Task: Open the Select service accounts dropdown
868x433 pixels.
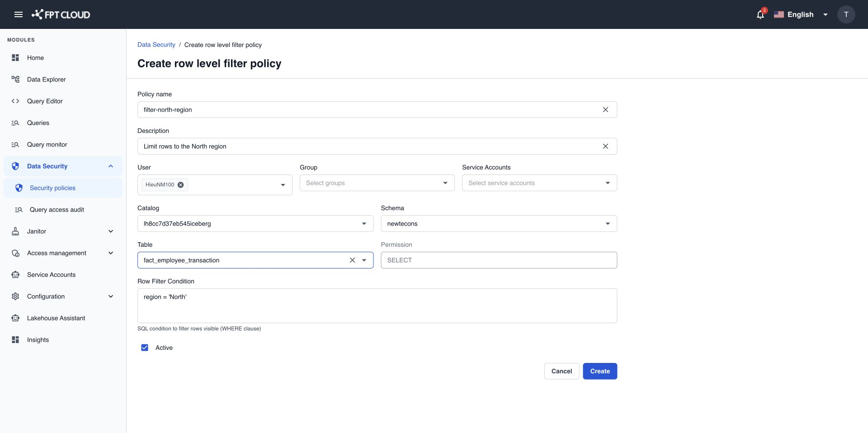Action: pos(539,183)
